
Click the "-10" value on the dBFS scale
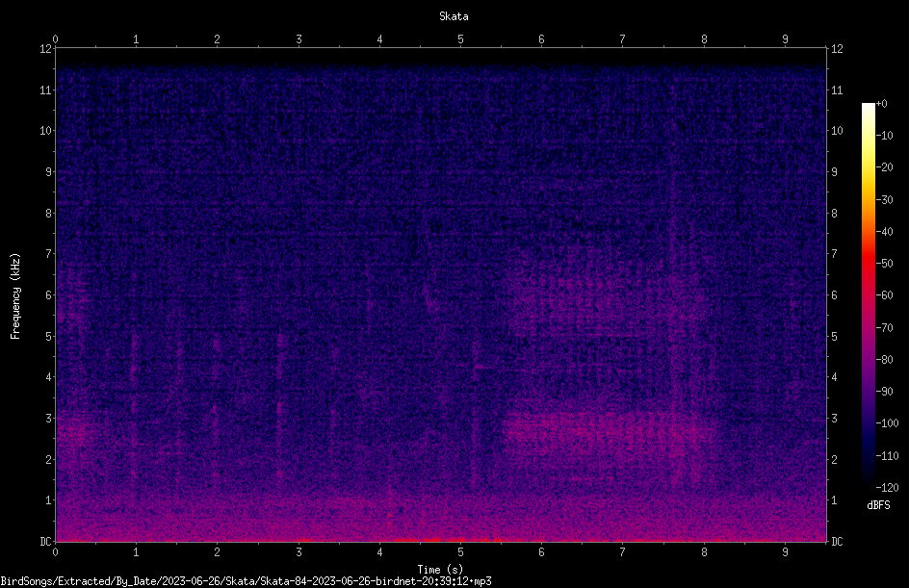884,136
